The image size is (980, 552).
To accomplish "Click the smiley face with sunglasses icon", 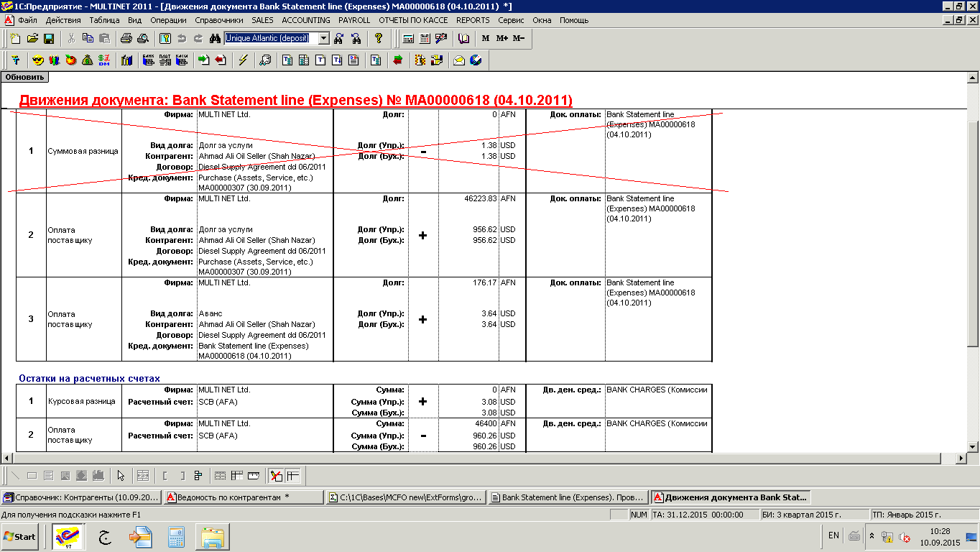I will point(38,60).
